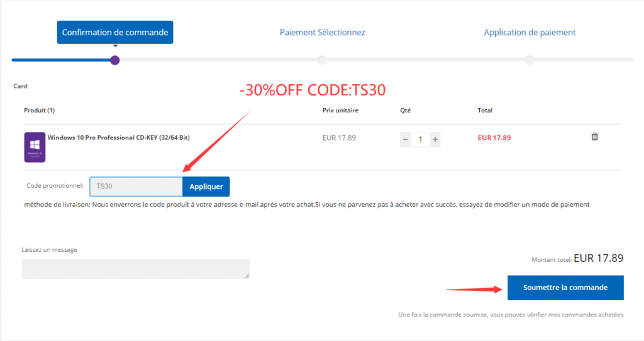The image size is (644, 341).
Task: Click the méthode de livraison notice text
Action: click(x=307, y=204)
